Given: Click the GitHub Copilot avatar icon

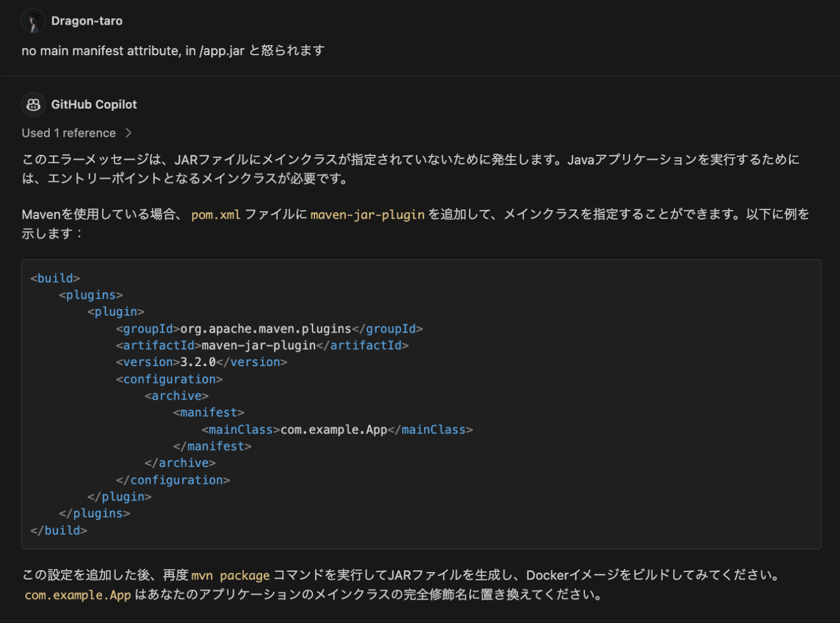Looking at the screenshot, I should (33, 104).
